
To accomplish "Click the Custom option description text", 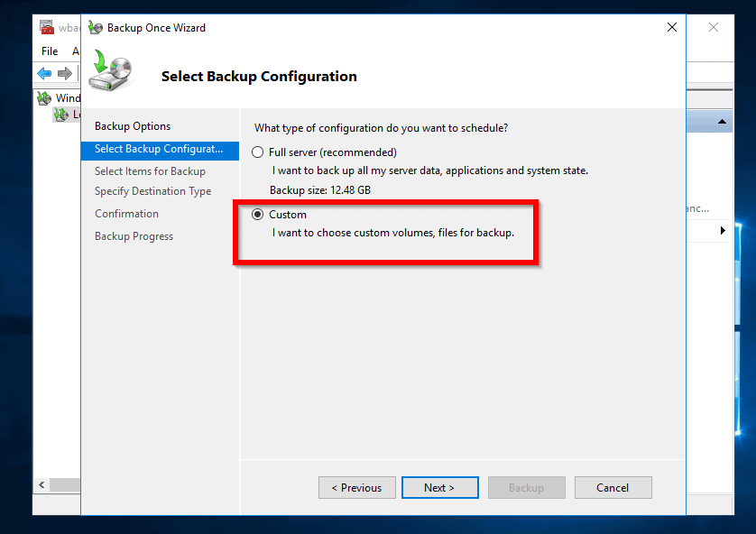I will pyautogui.click(x=392, y=233).
